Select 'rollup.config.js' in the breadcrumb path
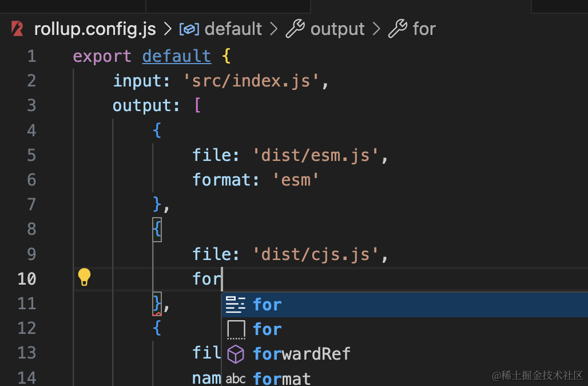The width and height of the screenshot is (588, 386). pos(94,29)
